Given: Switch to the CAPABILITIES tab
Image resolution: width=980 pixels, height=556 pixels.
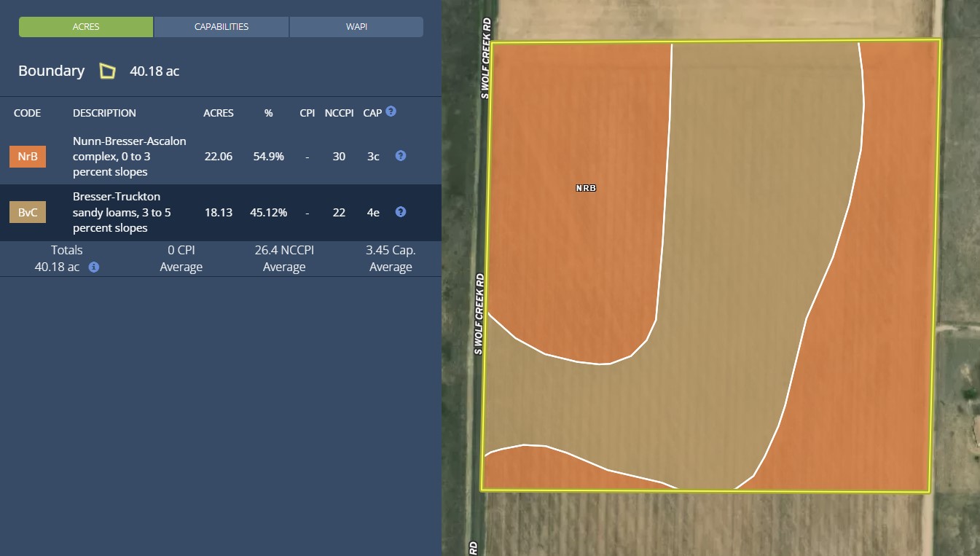Looking at the screenshot, I should coord(221,27).
